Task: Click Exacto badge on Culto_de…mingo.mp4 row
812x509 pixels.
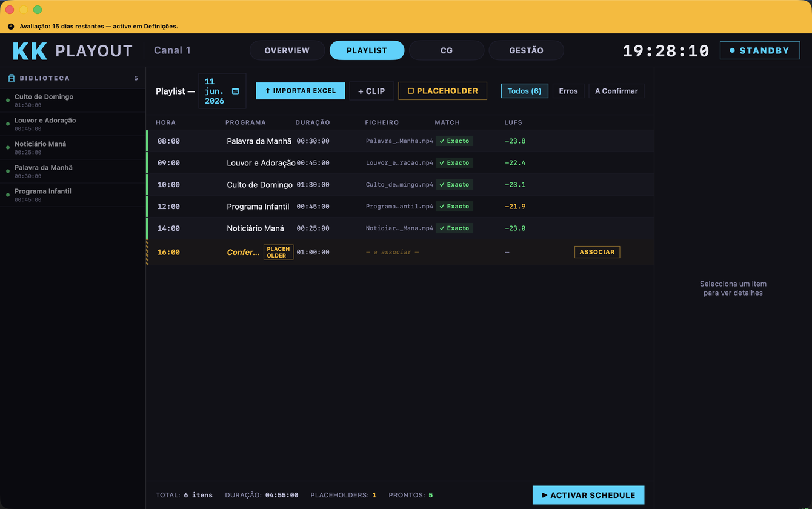Action: [x=454, y=184]
